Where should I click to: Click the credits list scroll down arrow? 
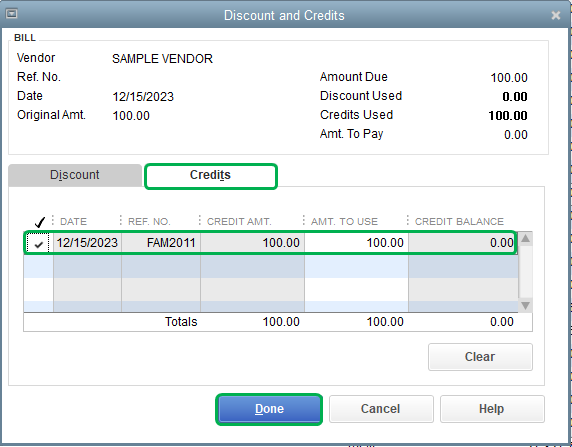(525, 305)
